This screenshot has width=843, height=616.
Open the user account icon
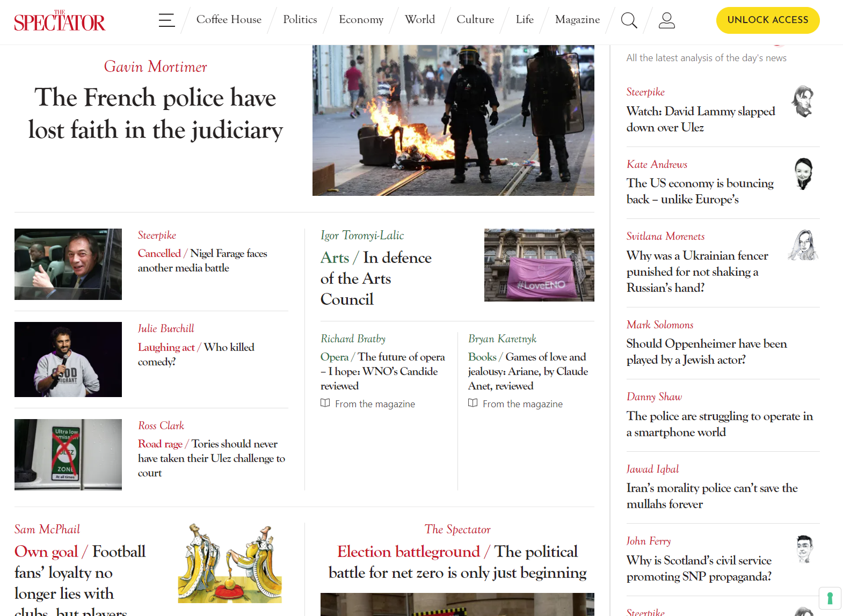666,20
